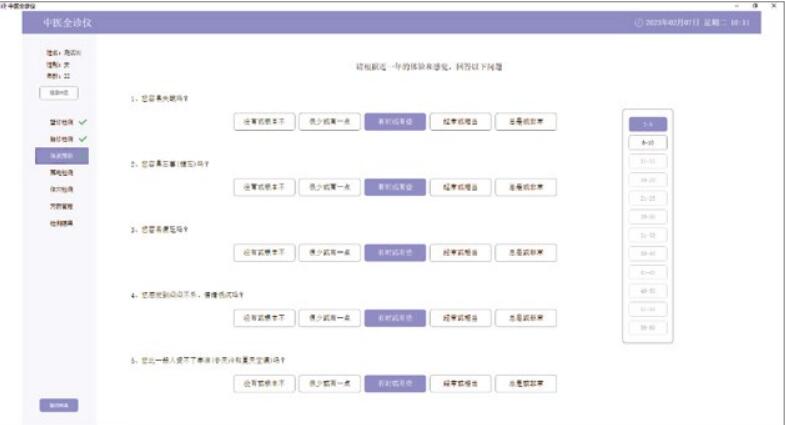
Task: Go to question page 6-10
Action: (648, 143)
